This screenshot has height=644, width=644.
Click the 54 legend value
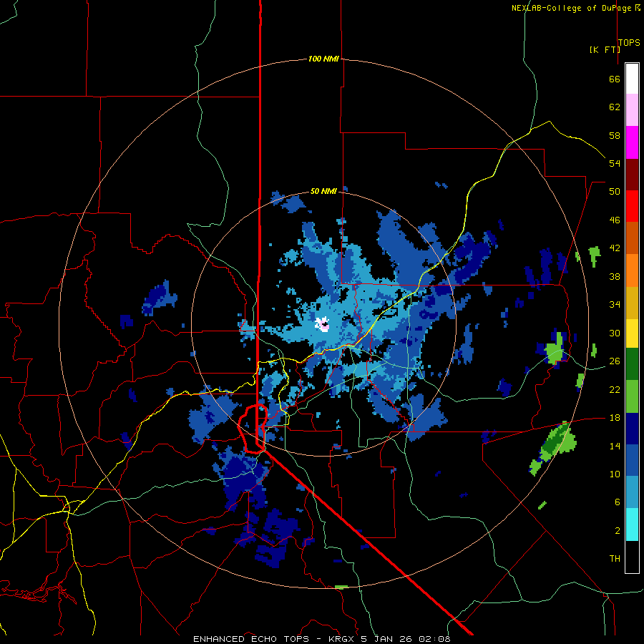[615, 163]
